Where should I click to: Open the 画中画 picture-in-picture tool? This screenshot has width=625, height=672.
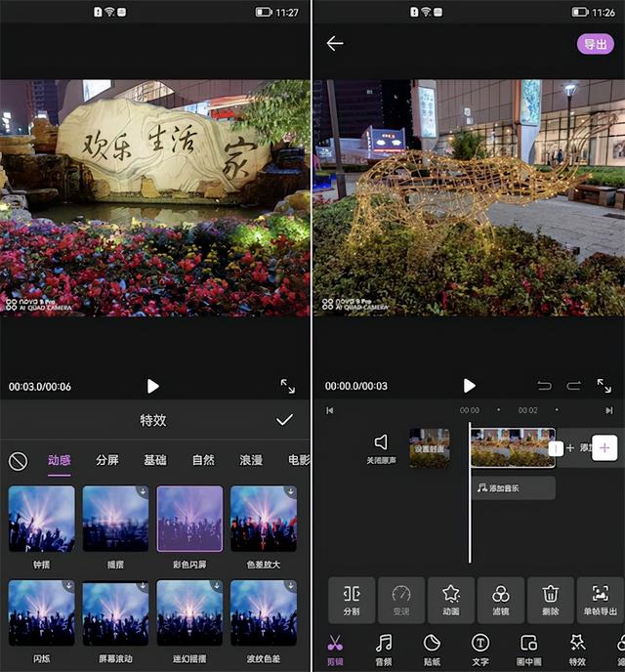[528, 649]
